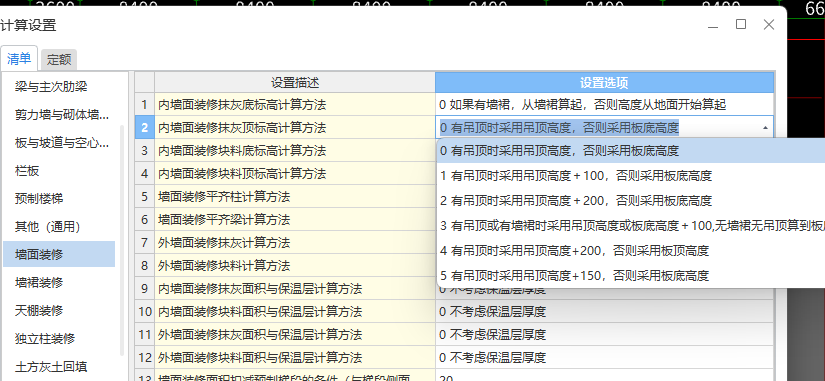Click 外墙面装修块料面积与保温层计算方法 cell

pos(295,358)
